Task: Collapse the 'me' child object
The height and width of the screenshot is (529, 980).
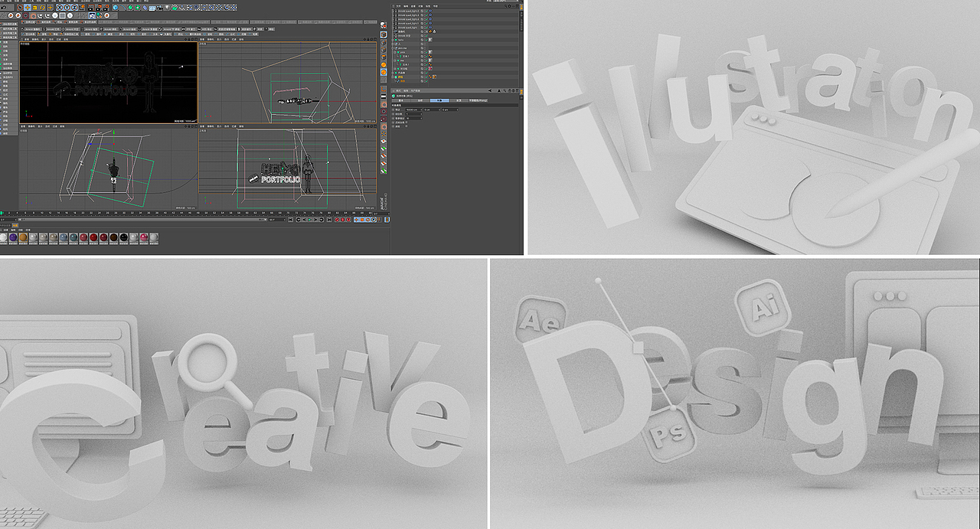Action: coord(395,60)
